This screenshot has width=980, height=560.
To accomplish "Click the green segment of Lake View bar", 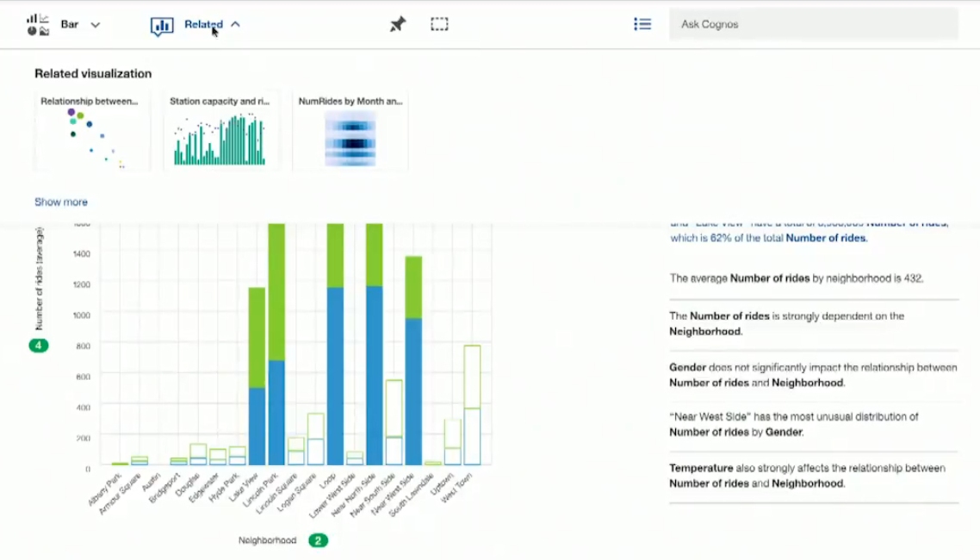I will (x=257, y=338).
